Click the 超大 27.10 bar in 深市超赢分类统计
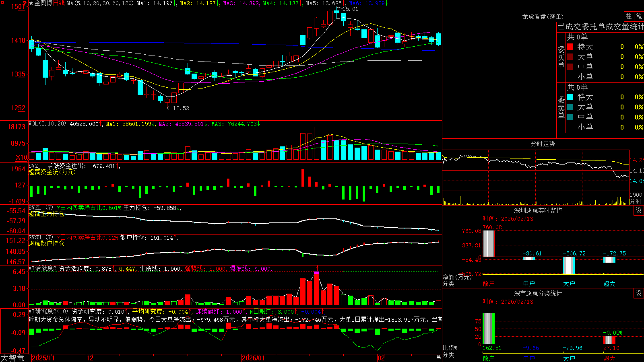 click(x=609, y=340)
